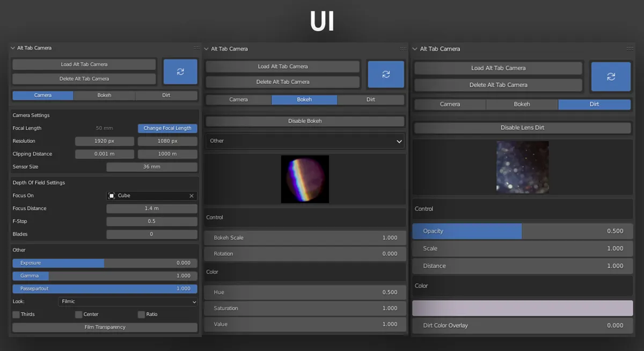This screenshot has height=351, width=644.
Task: Click the dirt Opacity slider
Action: pos(523,231)
